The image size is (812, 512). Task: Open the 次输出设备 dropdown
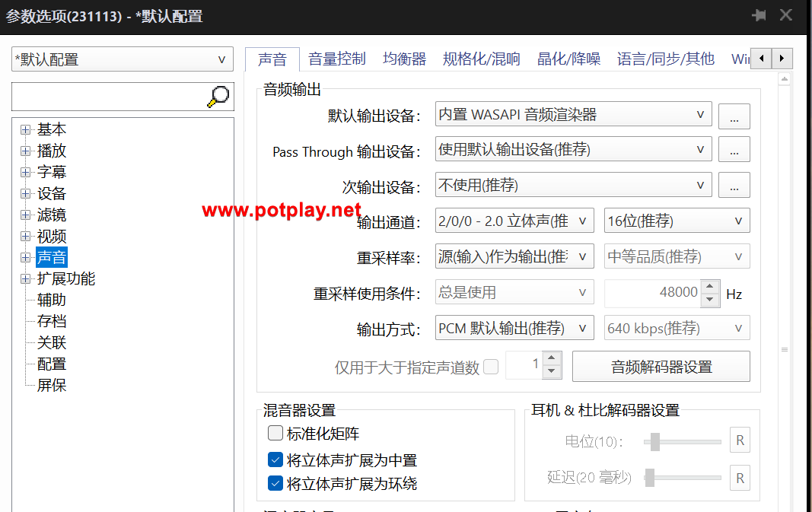pyautogui.click(x=573, y=185)
